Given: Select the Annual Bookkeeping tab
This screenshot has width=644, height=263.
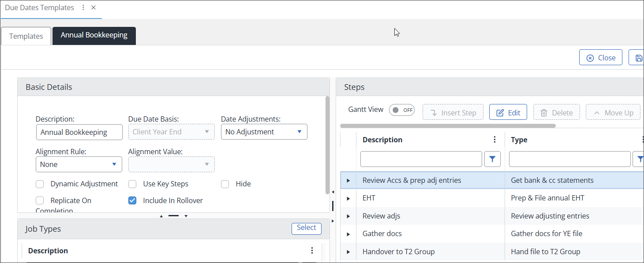Looking at the screenshot, I should tap(94, 36).
